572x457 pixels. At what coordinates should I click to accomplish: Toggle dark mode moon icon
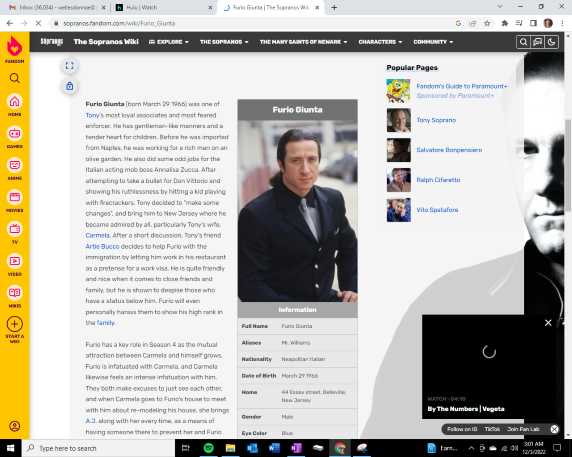pyautogui.click(x=551, y=42)
